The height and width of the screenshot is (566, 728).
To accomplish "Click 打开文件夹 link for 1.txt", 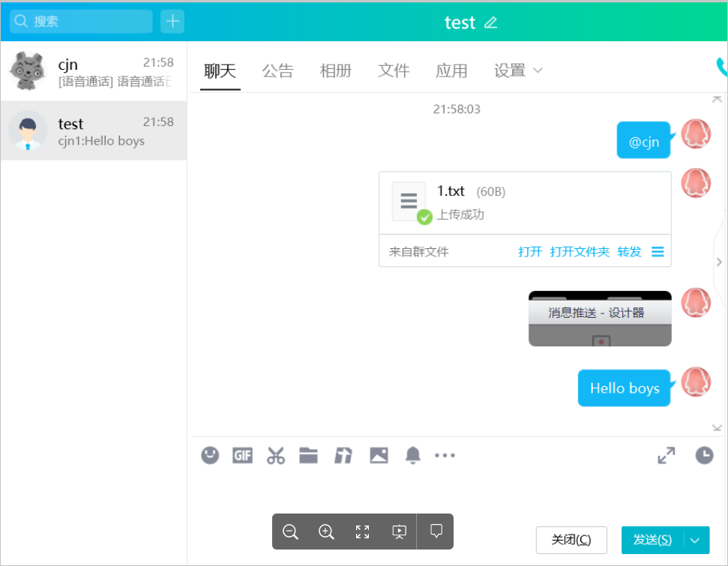I will pyautogui.click(x=580, y=252).
